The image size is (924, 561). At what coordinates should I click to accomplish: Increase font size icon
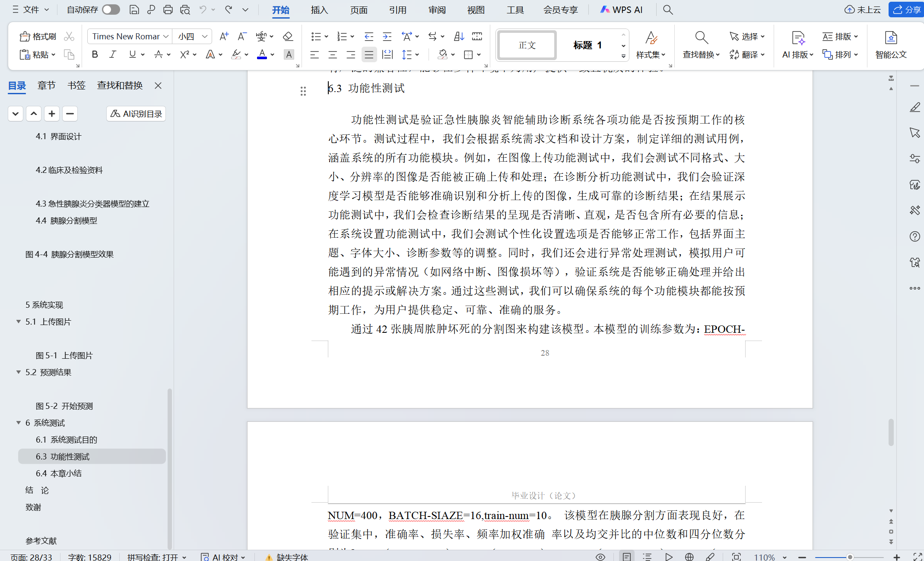pos(224,36)
